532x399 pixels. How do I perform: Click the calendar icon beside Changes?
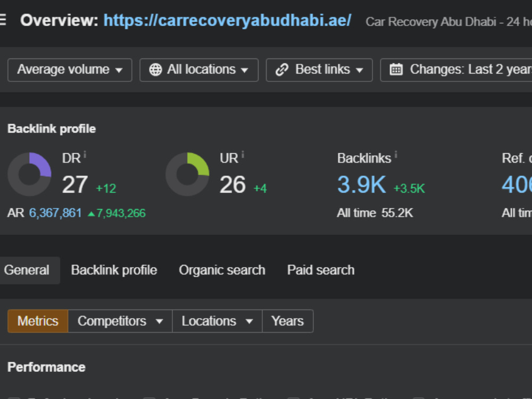coord(396,70)
